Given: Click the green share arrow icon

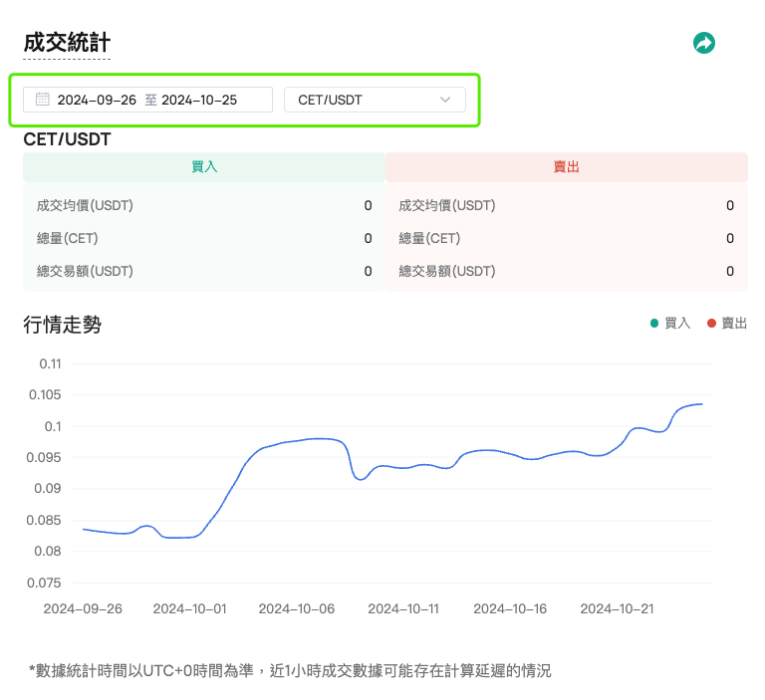Looking at the screenshot, I should (704, 43).
